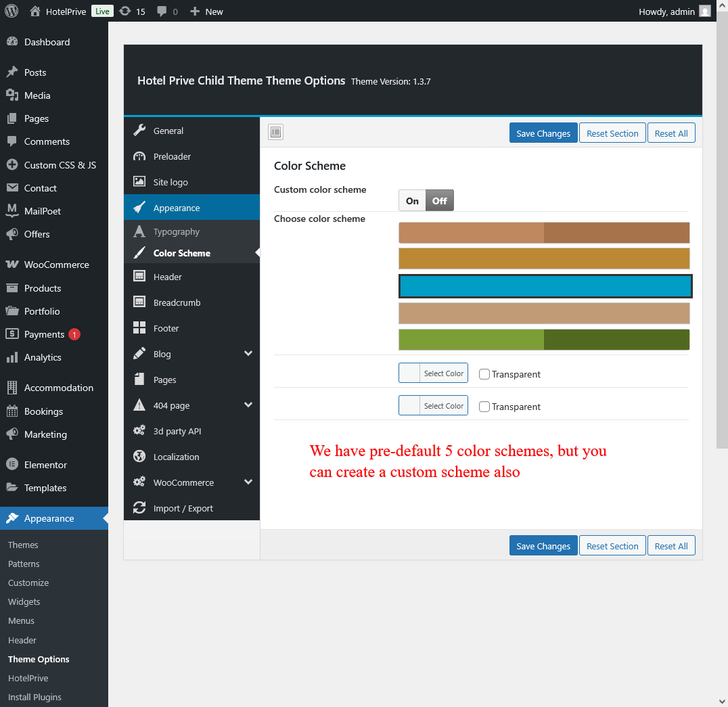Click the bottom Reset All button

pyautogui.click(x=671, y=546)
